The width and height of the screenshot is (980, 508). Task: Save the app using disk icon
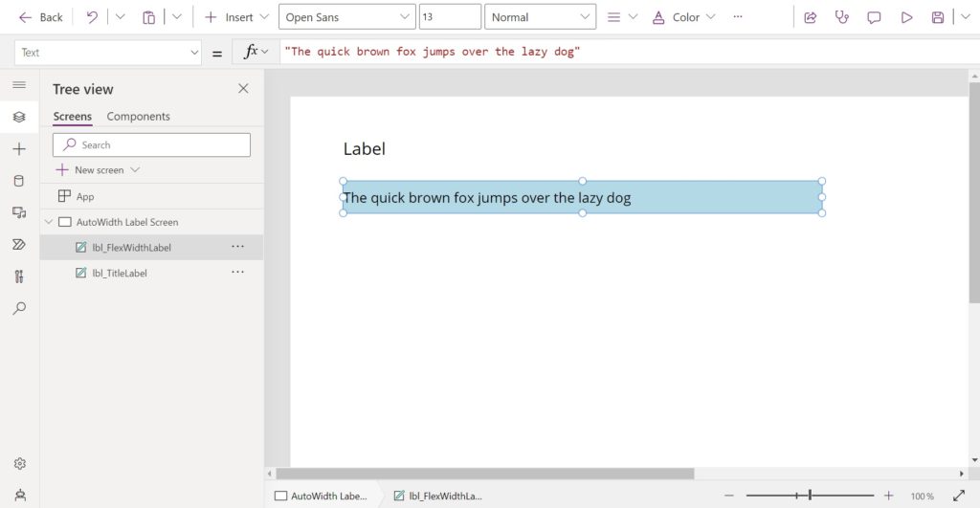point(938,17)
